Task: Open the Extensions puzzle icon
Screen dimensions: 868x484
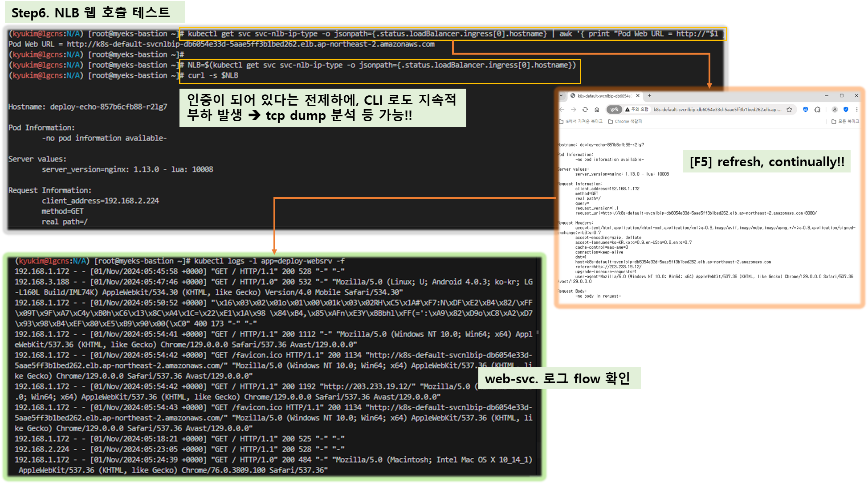Action: (817, 110)
